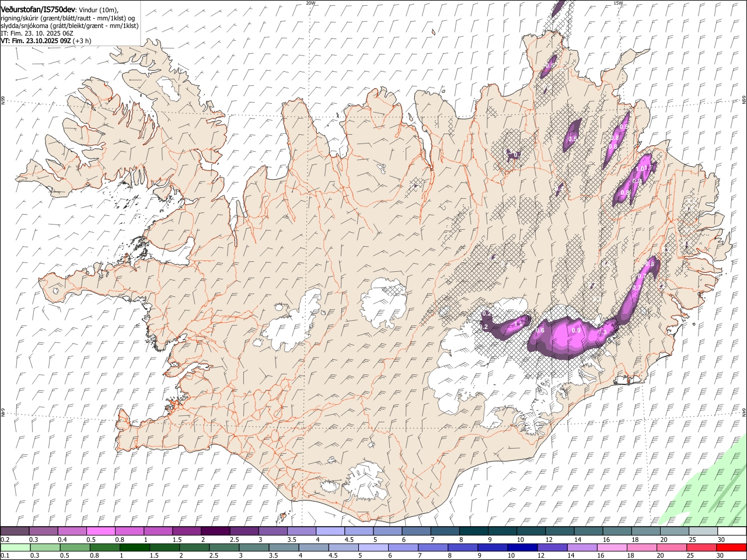Select the top-scale swatch between 25 and 30
The width and height of the screenshot is (747, 560).
pyautogui.click(x=703, y=531)
